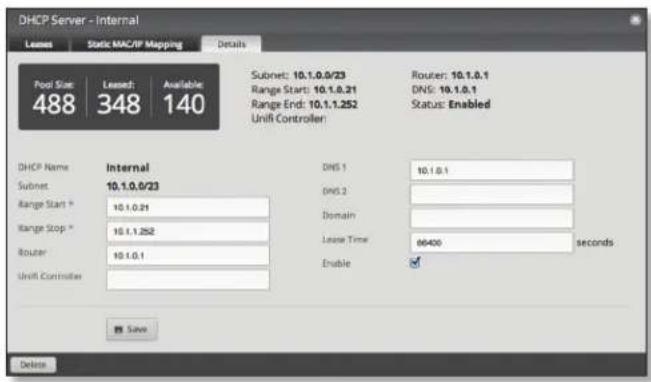
Task: Click the 'DHCP Server - Internal' title
Action: [x=78, y=20]
